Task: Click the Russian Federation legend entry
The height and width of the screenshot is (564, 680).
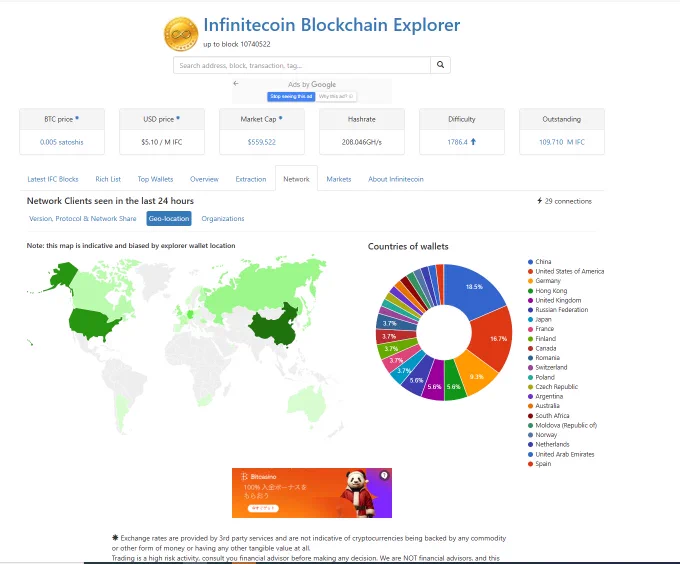Action: (558, 310)
